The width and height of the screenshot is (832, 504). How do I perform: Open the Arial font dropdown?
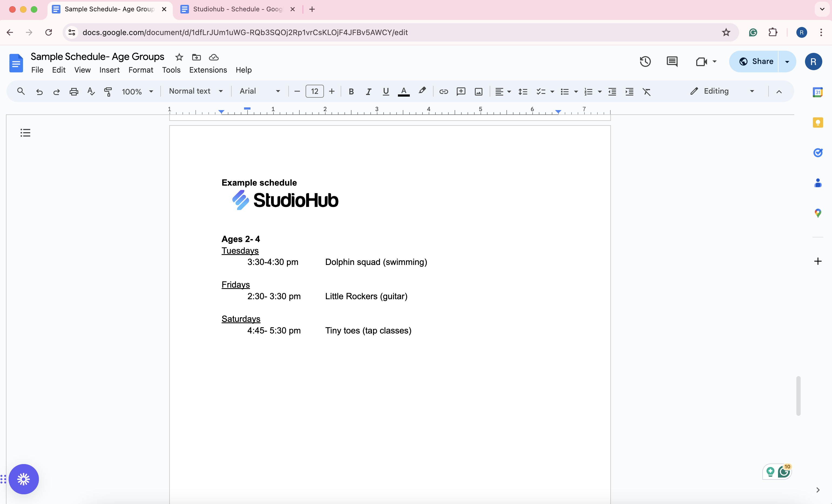260,91
